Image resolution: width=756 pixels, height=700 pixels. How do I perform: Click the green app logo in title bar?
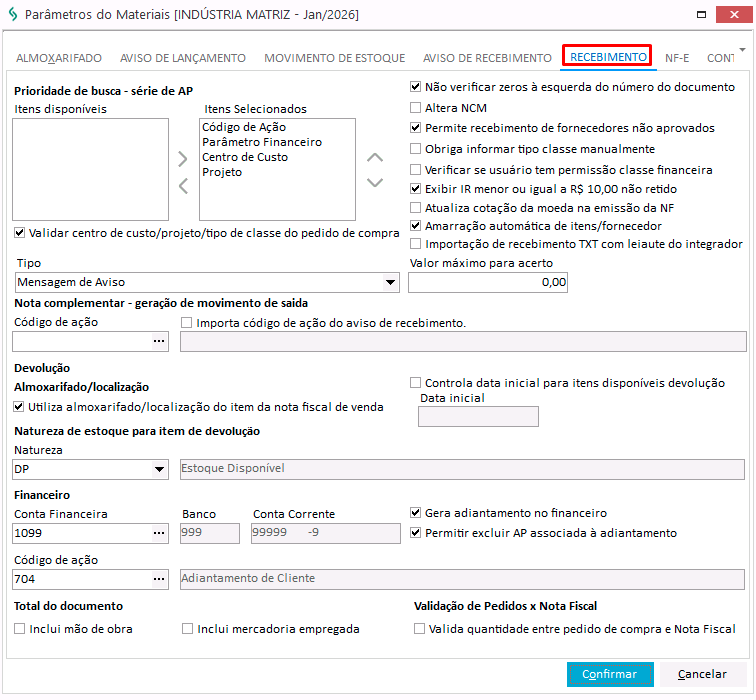(x=13, y=14)
